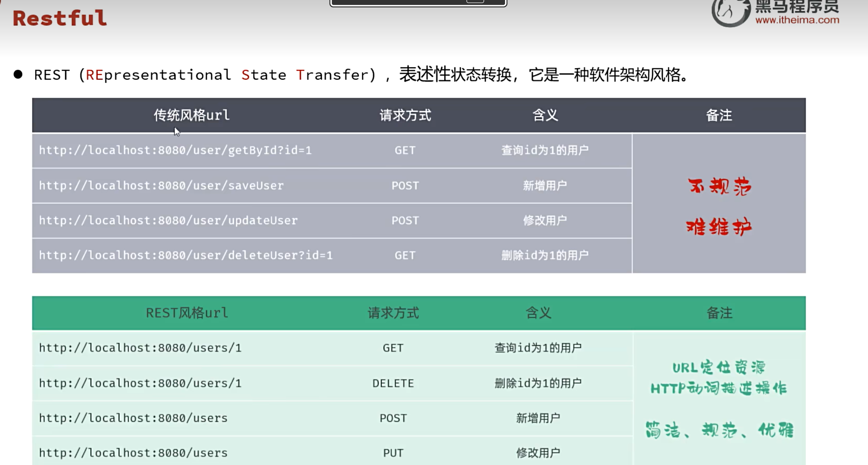Click 新增用户 in the REST table
This screenshot has height=465, width=868.
click(538, 418)
